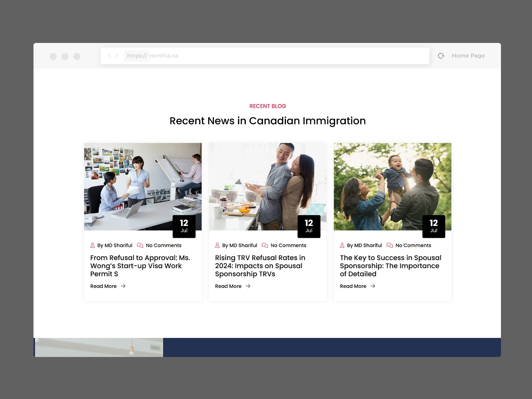Click the browser forward arrow
Screen dimensions: 532x399
pos(117,56)
